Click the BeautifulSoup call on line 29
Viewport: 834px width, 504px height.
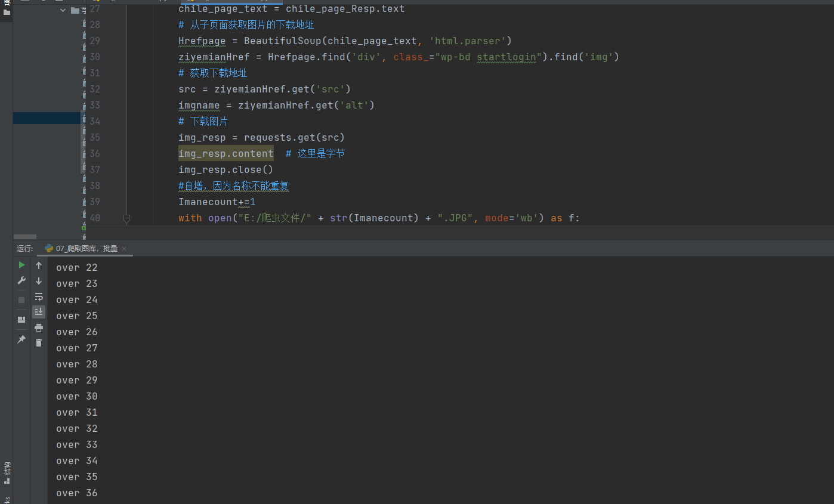click(x=378, y=41)
